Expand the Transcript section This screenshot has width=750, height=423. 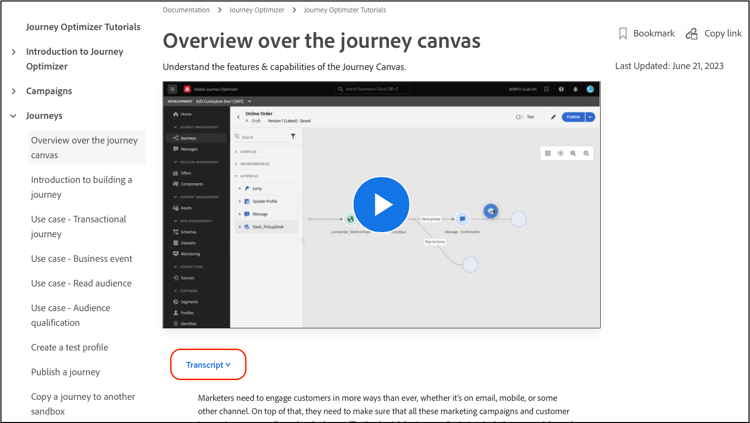[x=208, y=365]
